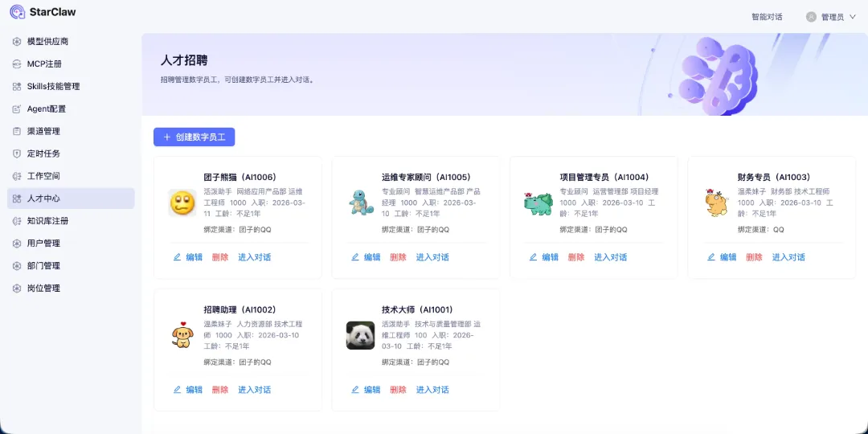Enter conversation with 技术大师
Viewport: 868px width, 434px height.
[x=432, y=390]
